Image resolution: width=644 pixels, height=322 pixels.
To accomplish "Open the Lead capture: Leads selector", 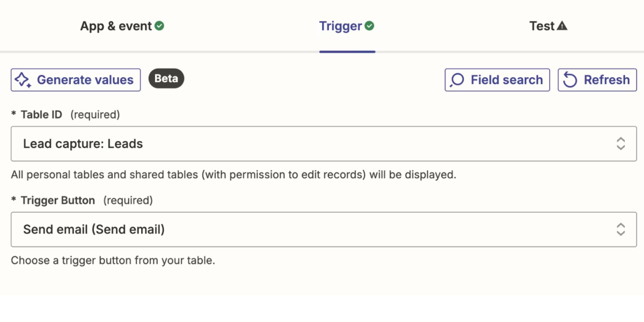I will 324,144.
